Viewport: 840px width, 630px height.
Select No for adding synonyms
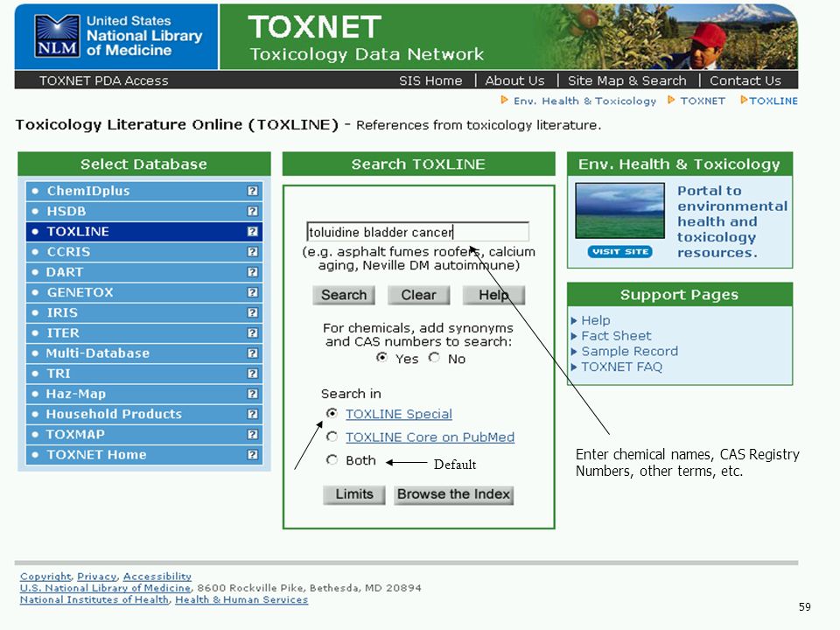click(x=434, y=357)
